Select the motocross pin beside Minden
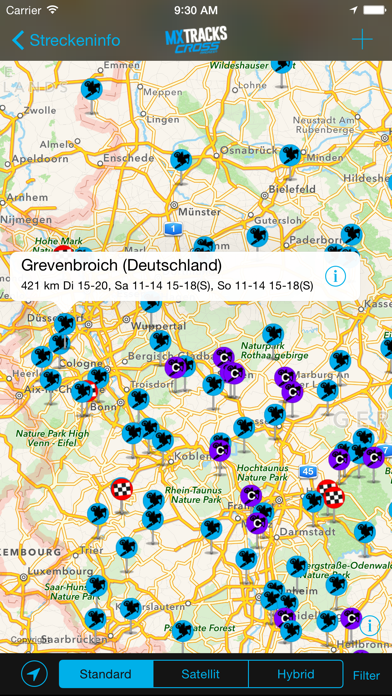This screenshot has width=392, height=696. (290, 156)
